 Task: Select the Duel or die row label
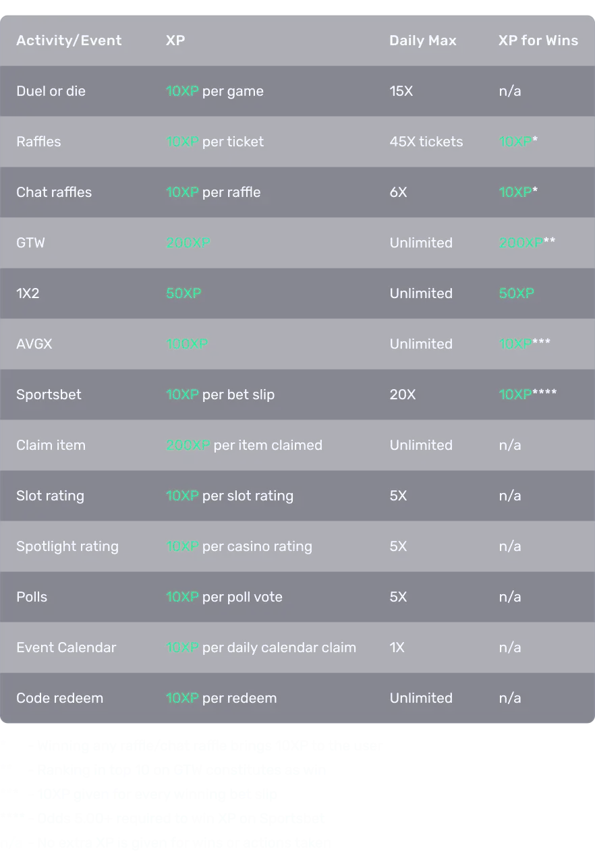[51, 91]
